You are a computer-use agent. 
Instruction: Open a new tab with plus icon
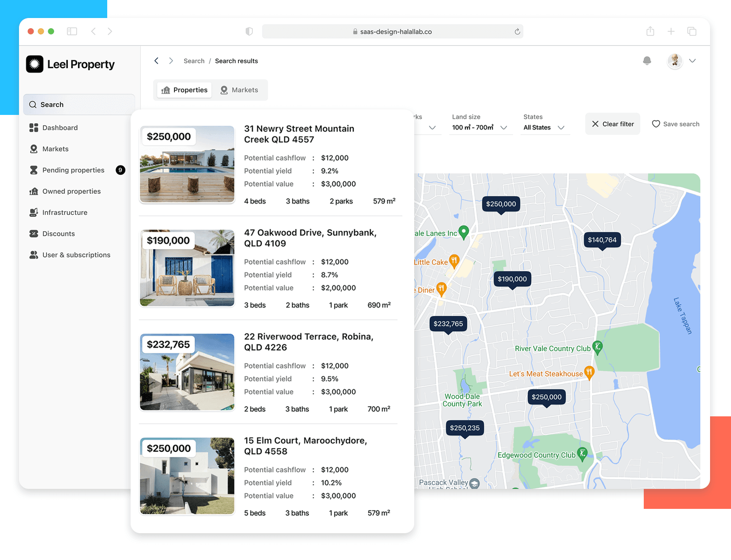point(671,31)
